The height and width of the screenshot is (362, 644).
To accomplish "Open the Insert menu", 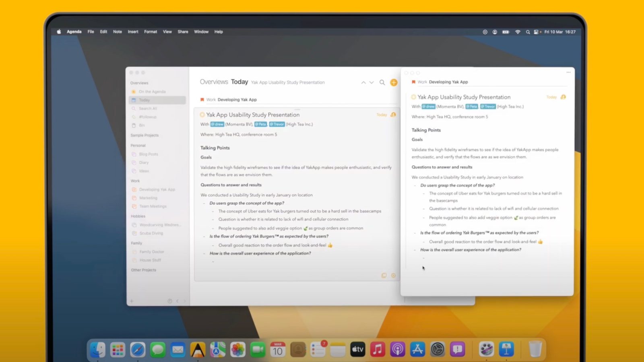I will coord(133,32).
